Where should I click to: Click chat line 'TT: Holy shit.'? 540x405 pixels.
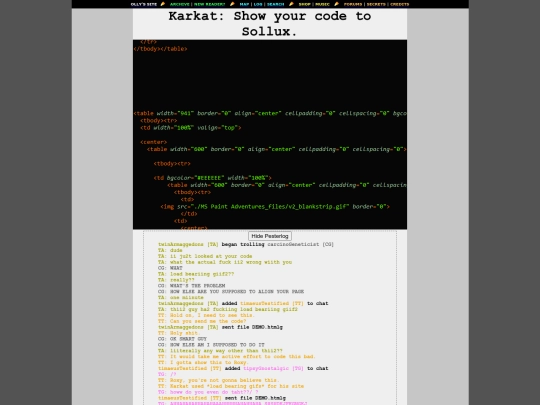tap(179, 333)
